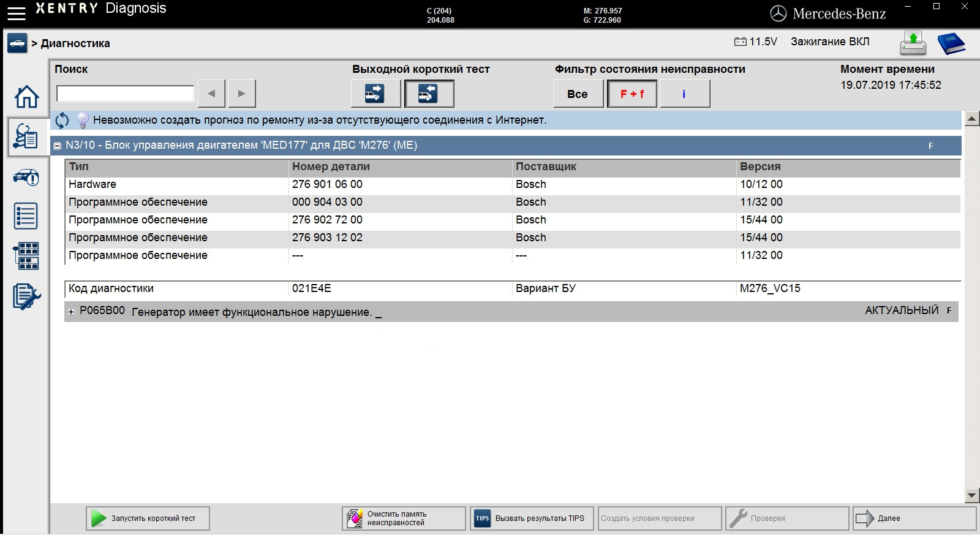Select part number 276 901 06 00

point(327,184)
